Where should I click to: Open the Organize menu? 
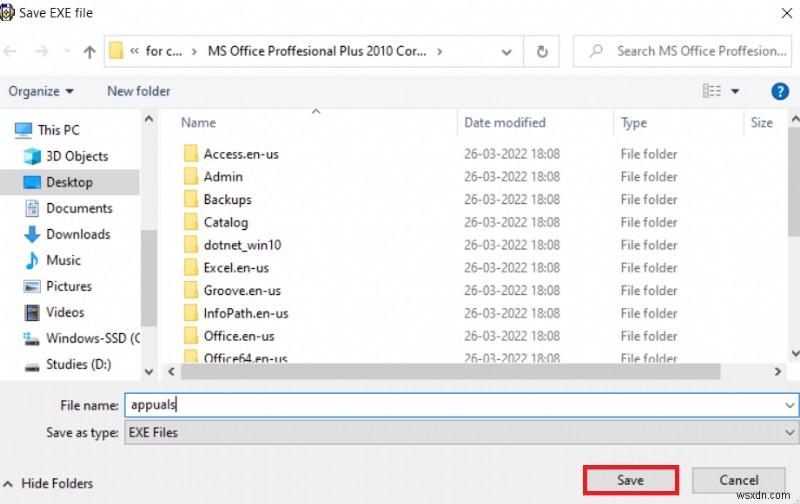[41, 91]
